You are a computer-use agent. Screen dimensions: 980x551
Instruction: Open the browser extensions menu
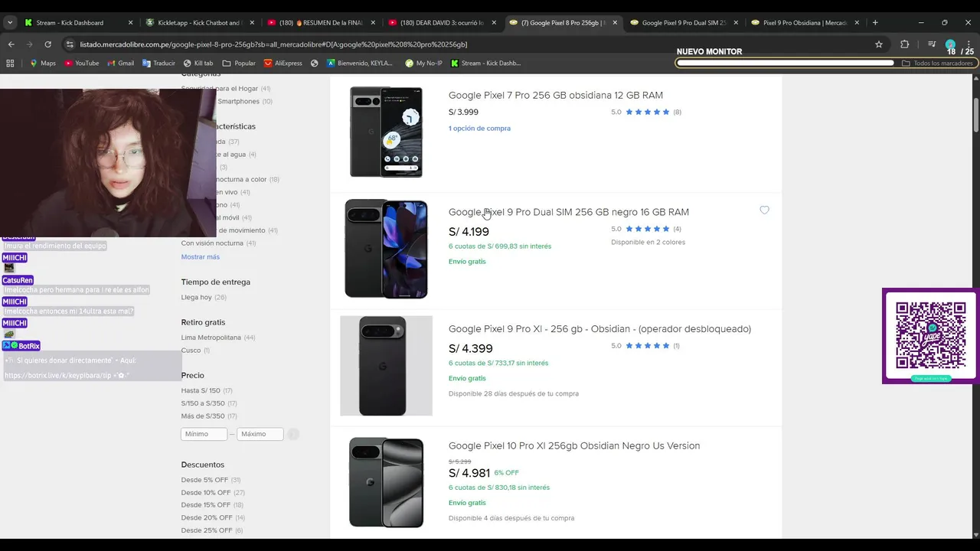click(x=904, y=44)
